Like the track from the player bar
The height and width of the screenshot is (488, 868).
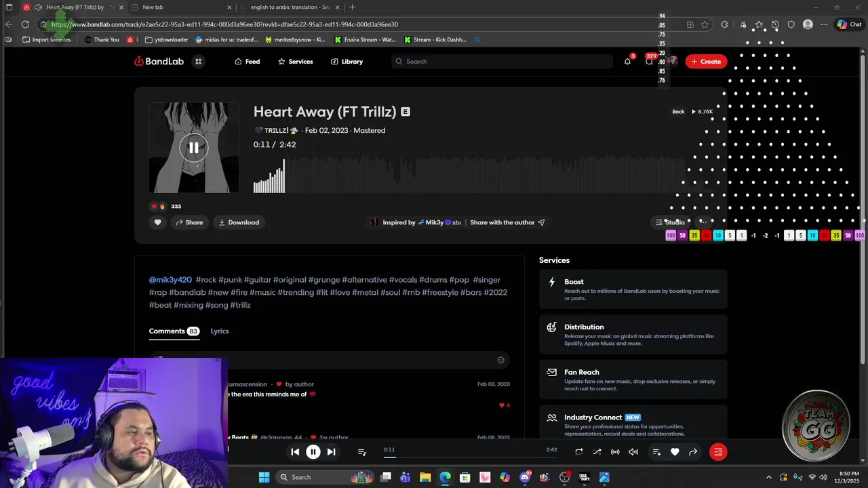tap(675, 451)
